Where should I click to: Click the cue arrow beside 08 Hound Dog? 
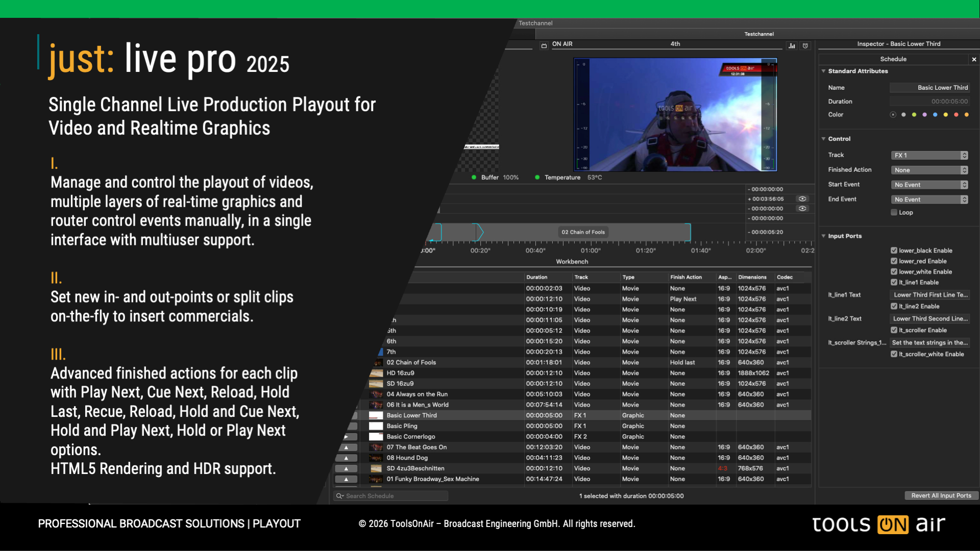(347, 458)
